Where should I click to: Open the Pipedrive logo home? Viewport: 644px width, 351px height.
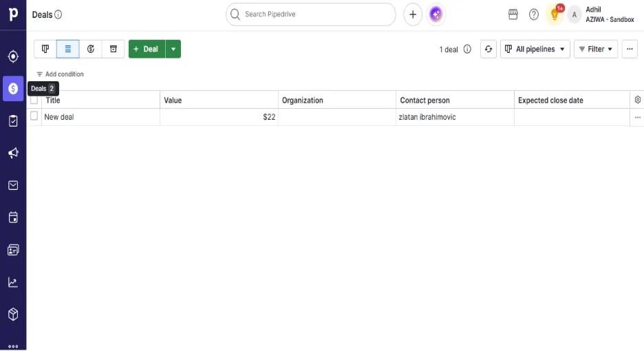coord(13,14)
